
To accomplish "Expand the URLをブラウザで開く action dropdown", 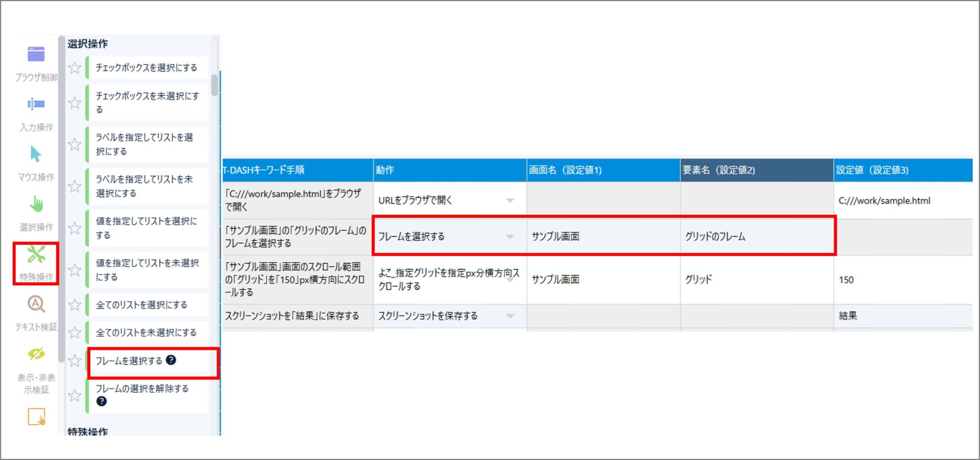I will (x=509, y=200).
